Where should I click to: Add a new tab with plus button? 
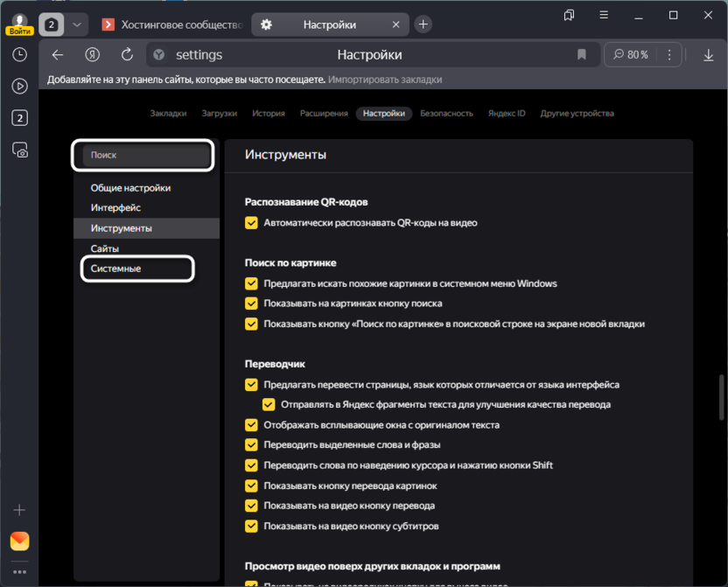[x=423, y=24]
